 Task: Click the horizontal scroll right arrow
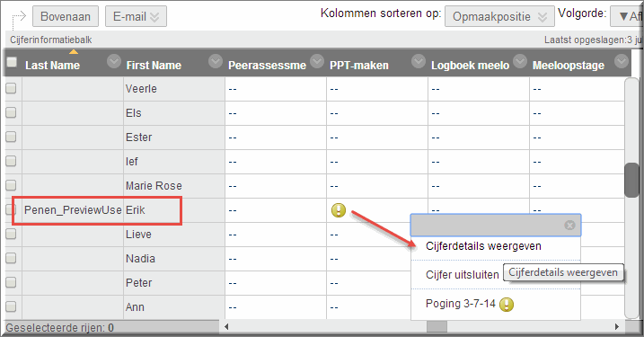(x=616, y=327)
